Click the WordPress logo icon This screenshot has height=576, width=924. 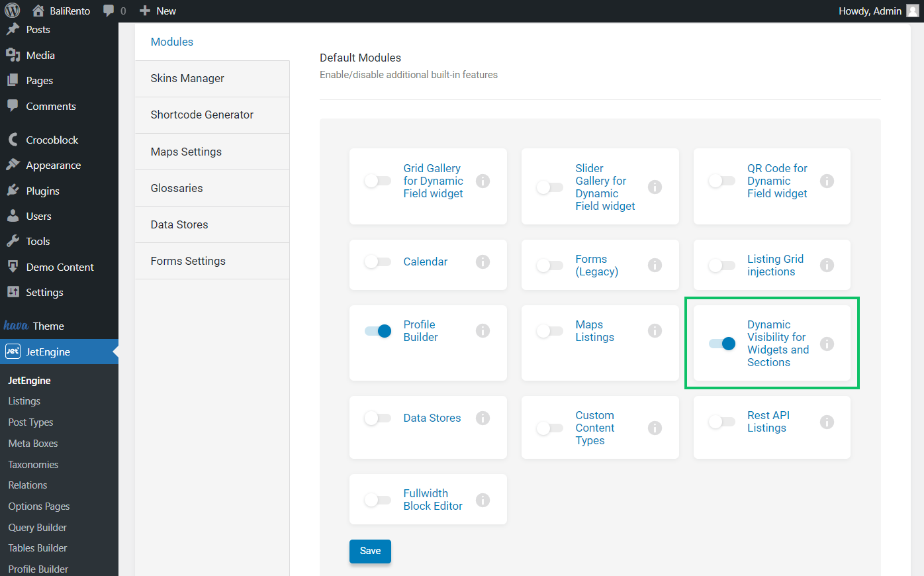(x=13, y=11)
